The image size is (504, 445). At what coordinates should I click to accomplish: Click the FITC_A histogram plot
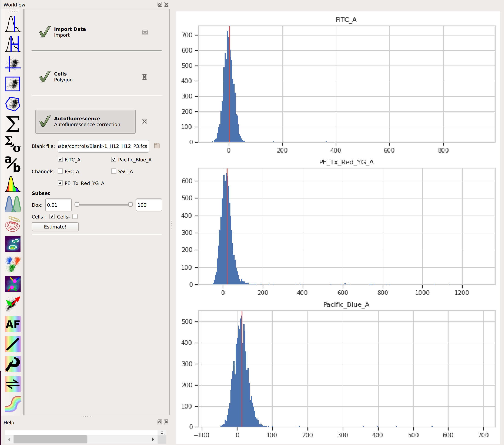coord(347,84)
